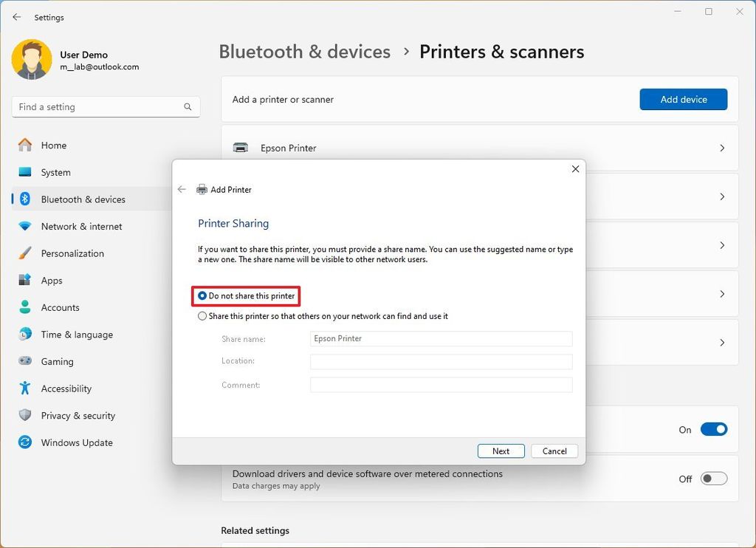
Task: Turn off the On toggle switch
Action: click(x=714, y=429)
